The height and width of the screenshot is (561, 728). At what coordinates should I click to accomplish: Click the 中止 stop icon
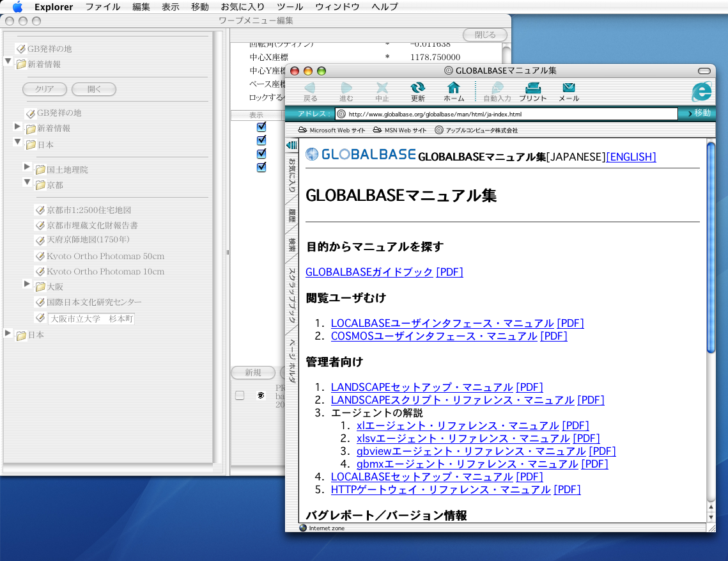(x=382, y=88)
